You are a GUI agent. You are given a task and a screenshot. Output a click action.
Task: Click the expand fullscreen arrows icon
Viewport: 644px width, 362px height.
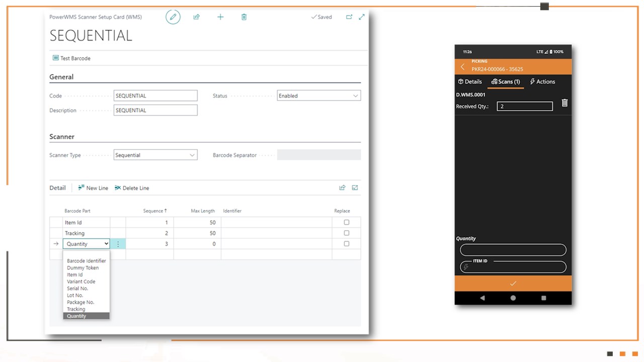tap(362, 17)
